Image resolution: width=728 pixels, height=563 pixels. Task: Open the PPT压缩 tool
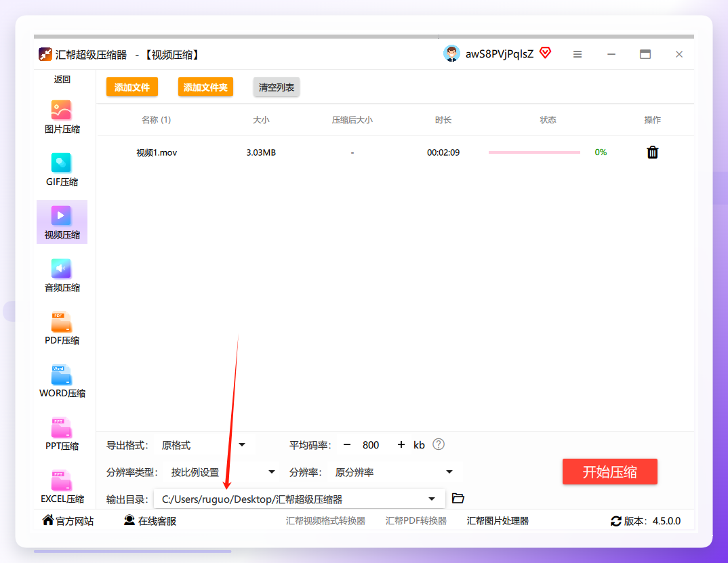click(62, 434)
